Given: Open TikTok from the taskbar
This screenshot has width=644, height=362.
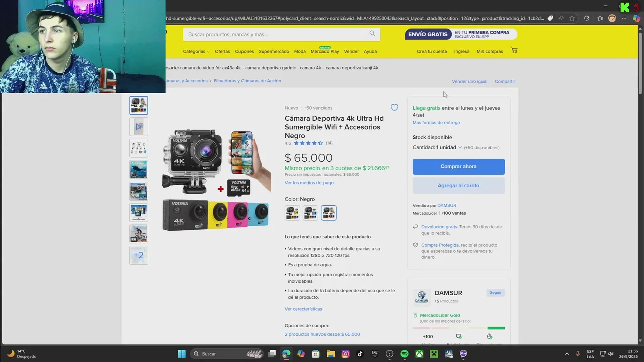Looking at the screenshot, I should tap(360, 354).
